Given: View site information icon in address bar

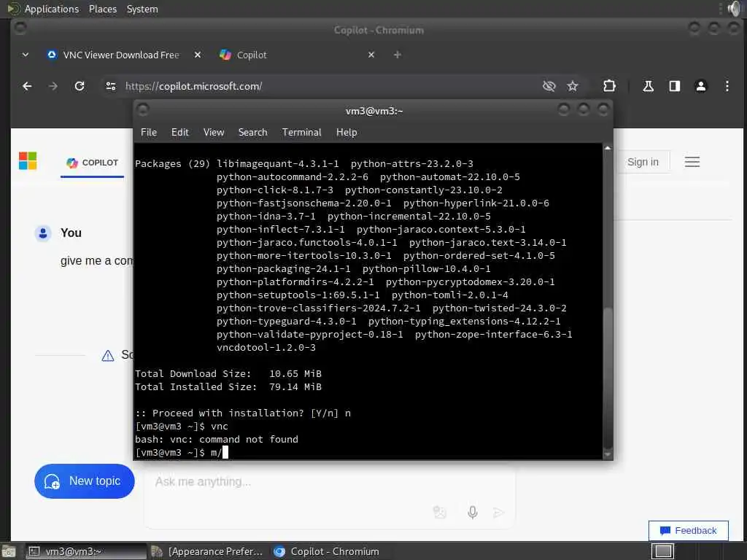Looking at the screenshot, I should coord(111,86).
